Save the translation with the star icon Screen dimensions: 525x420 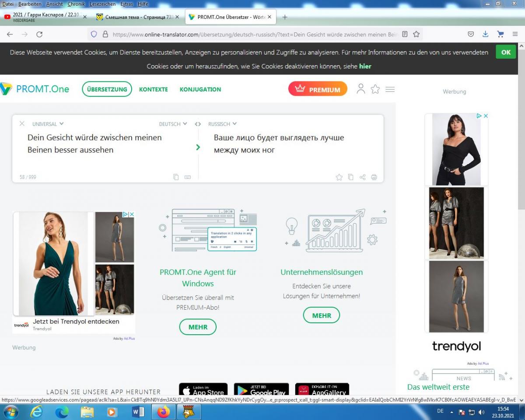click(339, 177)
